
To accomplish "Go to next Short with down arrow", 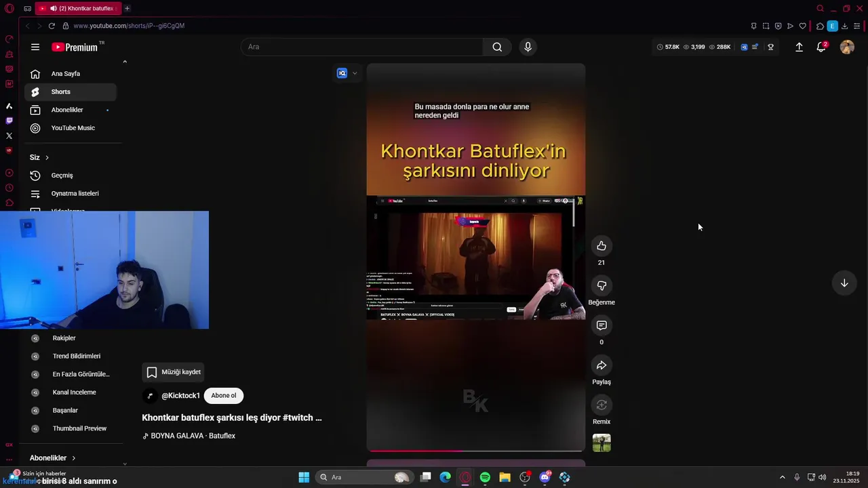I will pyautogui.click(x=844, y=283).
